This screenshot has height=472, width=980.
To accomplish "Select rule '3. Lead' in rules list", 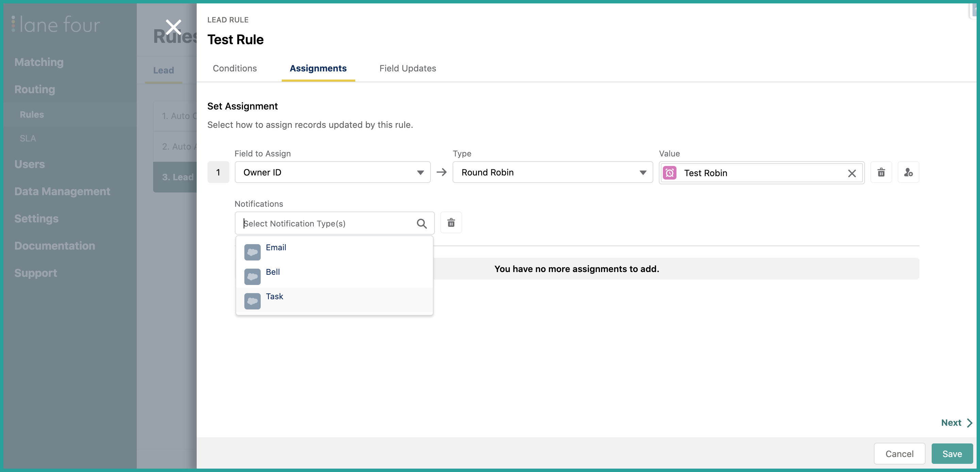I will (x=175, y=177).
